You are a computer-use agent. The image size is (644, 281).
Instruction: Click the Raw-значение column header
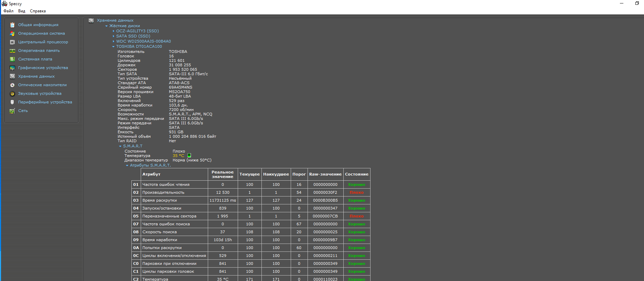325,174
